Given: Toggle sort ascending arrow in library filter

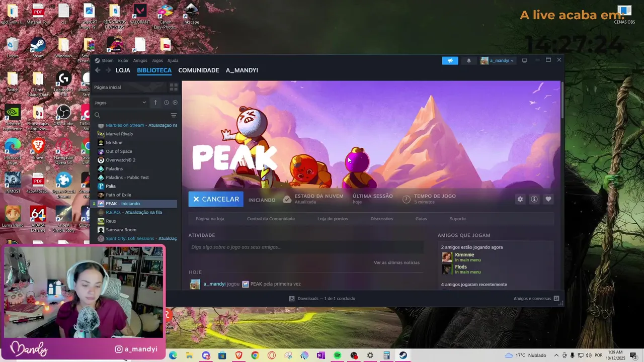Looking at the screenshot, I should (155, 103).
